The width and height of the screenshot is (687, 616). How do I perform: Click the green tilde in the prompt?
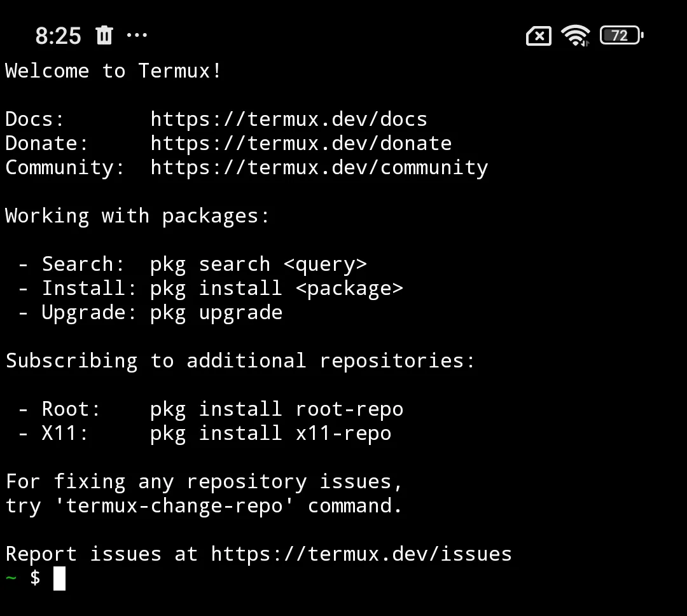pos(11,578)
